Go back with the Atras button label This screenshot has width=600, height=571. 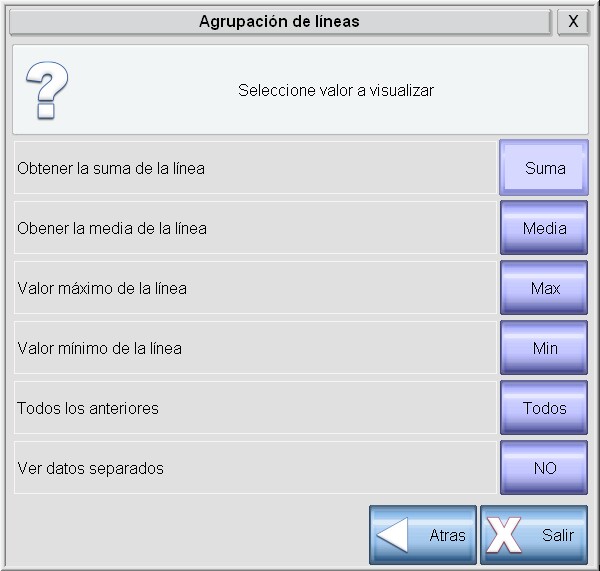tap(447, 535)
